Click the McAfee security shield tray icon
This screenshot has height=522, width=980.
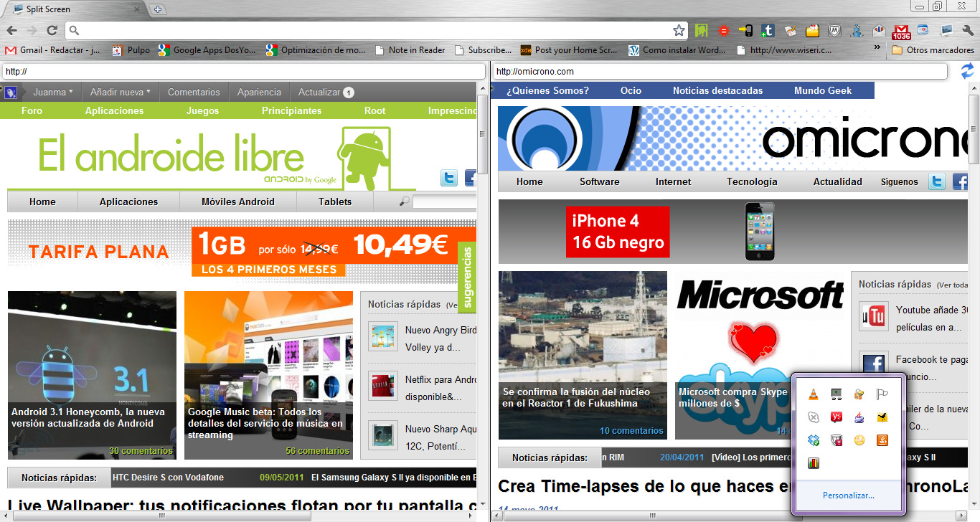pos(837,440)
